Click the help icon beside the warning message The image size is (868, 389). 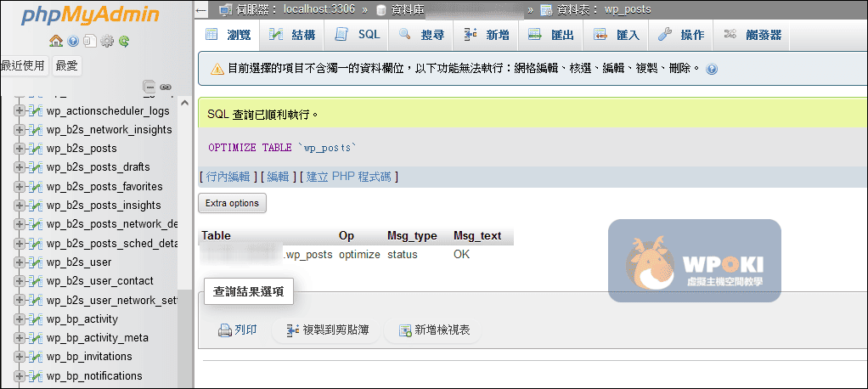pos(712,69)
